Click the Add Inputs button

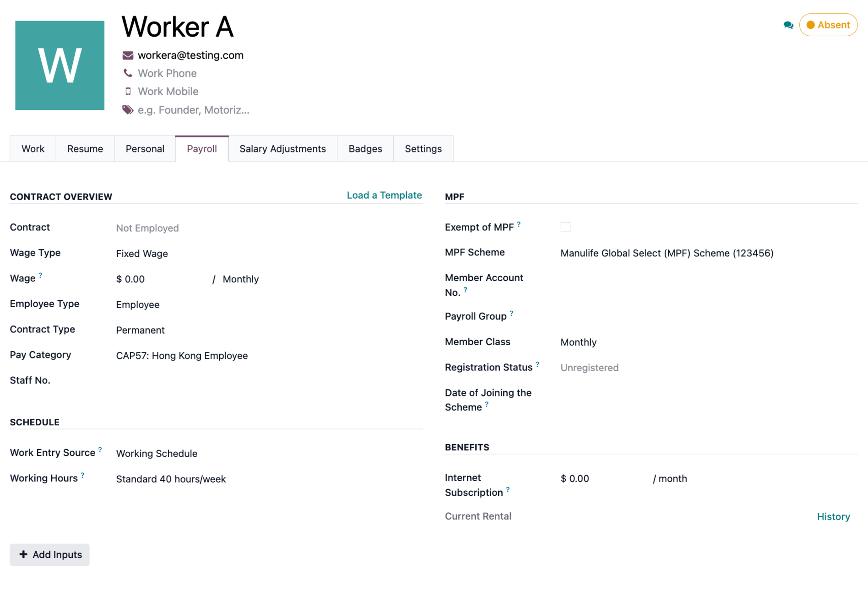50,555
